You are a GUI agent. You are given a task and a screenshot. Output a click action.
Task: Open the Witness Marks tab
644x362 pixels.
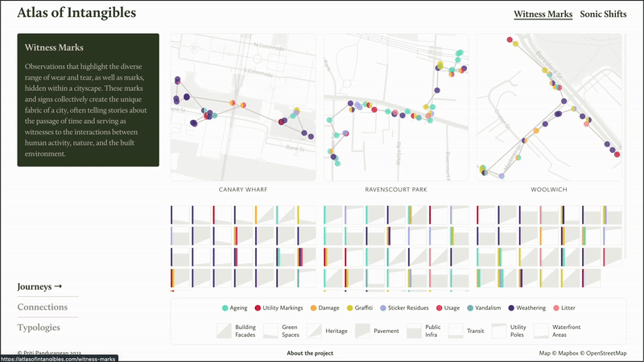click(543, 14)
